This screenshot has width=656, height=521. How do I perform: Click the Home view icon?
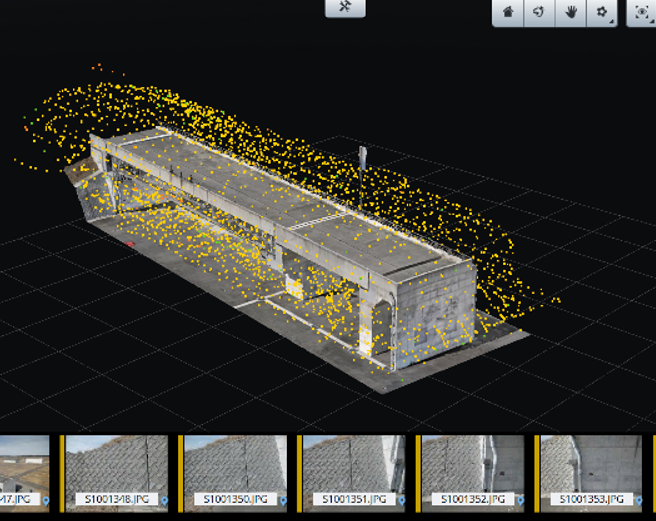508,12
